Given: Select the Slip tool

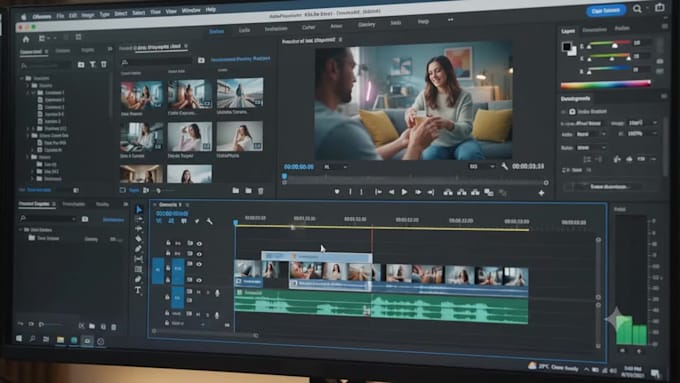Looking at the screenshot, I should coord(139,259).
